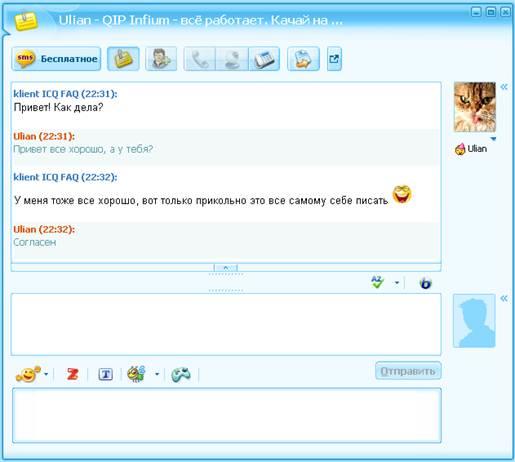Open games with the gamepad icon

pyautogui.click(x=181, y=374)
